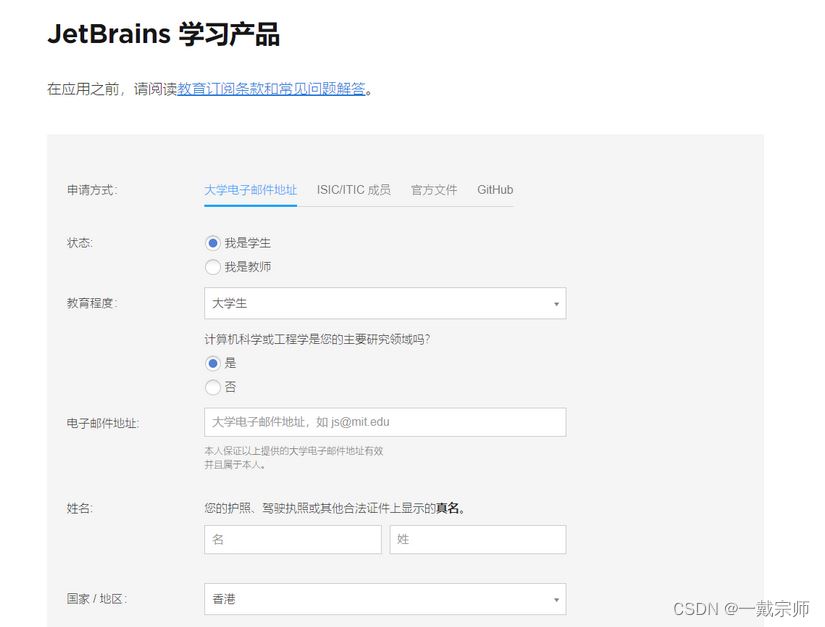Choose 是 for computer science major question

pyautogui.click(x=213, y=363)
